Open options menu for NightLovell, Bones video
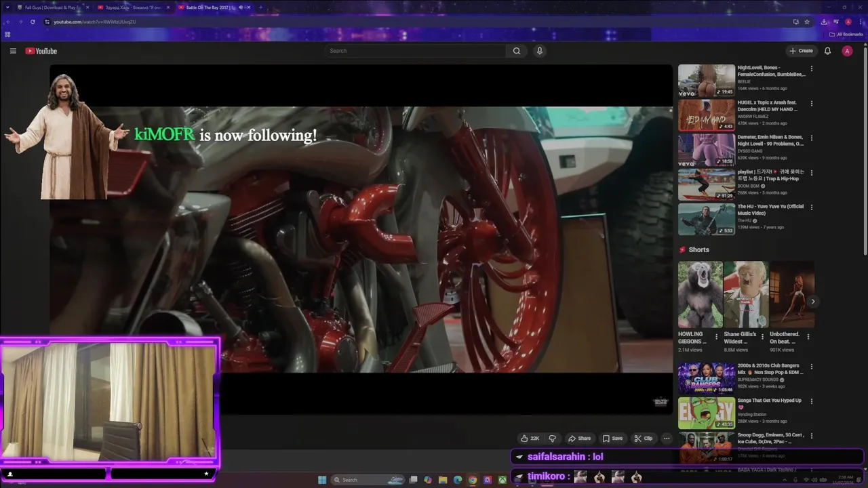This screenshot has width=868, height=488. (812, 68)
